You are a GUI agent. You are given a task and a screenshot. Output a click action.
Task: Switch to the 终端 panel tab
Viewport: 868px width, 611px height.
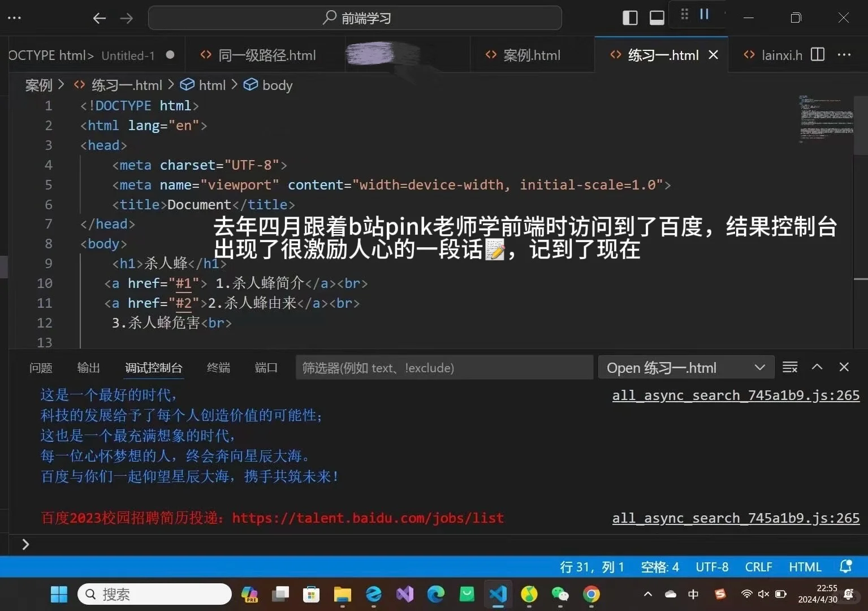[218, 368]
